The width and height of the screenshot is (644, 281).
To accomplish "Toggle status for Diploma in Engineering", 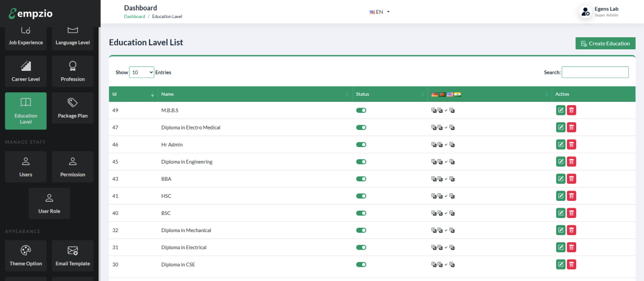I will click(x=361, y=162).
